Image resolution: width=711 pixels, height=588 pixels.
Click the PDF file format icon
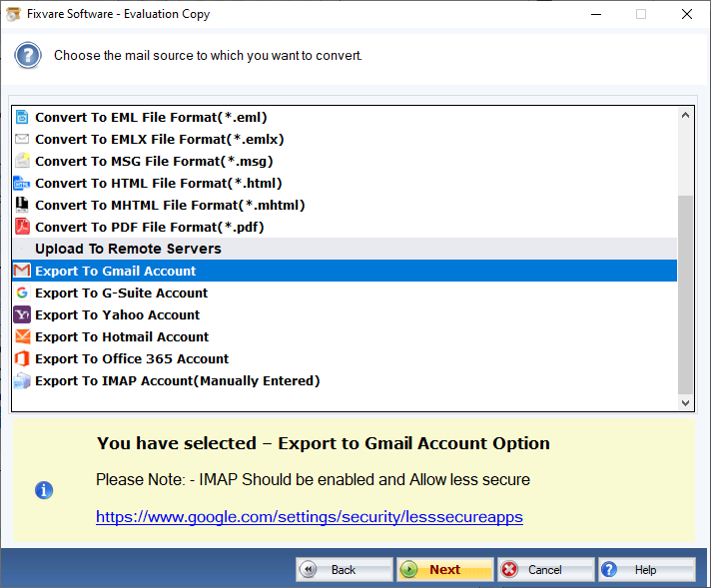22,227
